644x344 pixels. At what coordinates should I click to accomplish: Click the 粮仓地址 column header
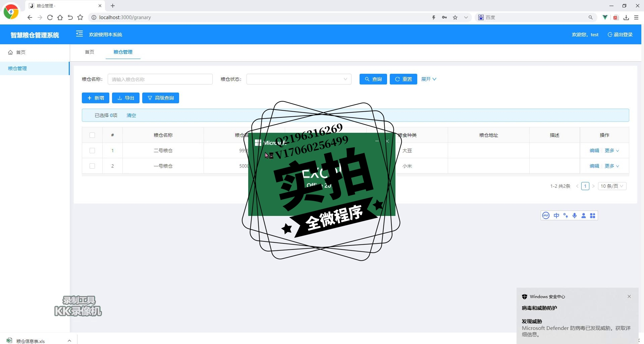coord(489,135)
